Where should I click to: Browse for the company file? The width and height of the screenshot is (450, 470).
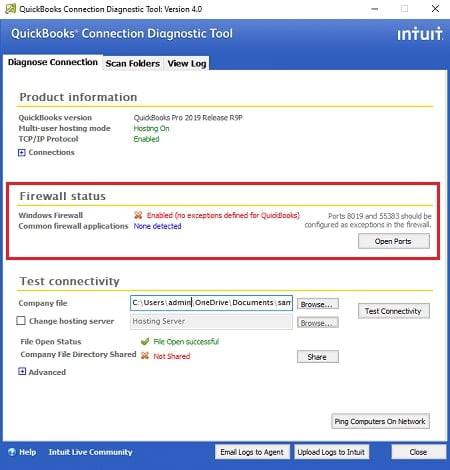pos(318,304)
